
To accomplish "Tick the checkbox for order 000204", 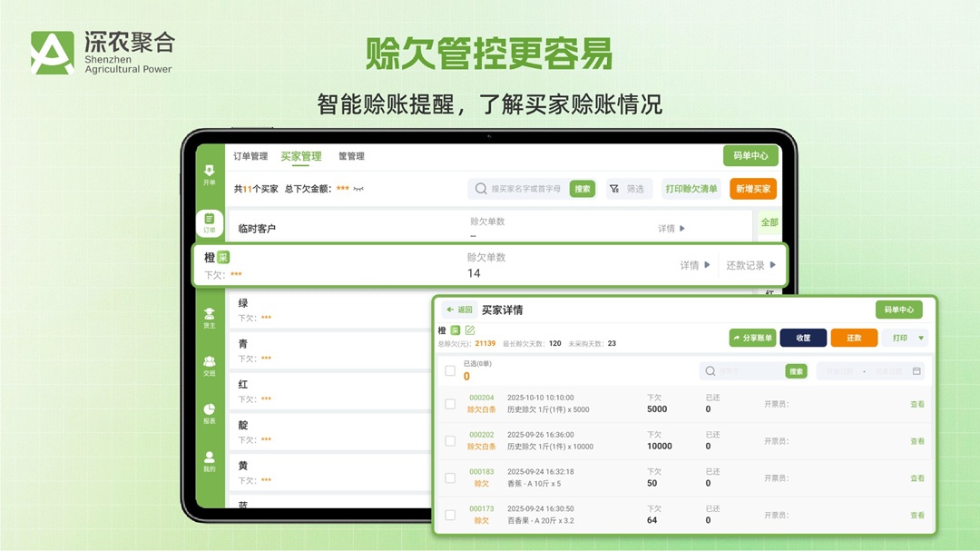I will click(x=449, y=403).
